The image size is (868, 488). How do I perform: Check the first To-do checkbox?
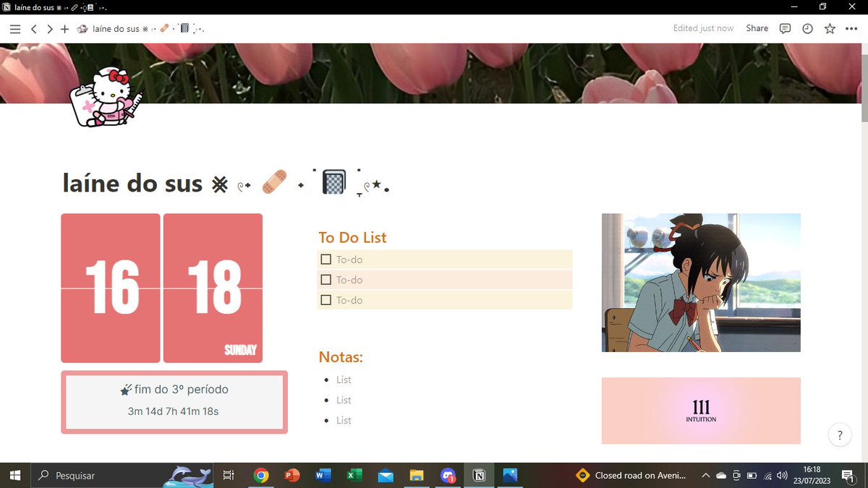coord(325,260)
